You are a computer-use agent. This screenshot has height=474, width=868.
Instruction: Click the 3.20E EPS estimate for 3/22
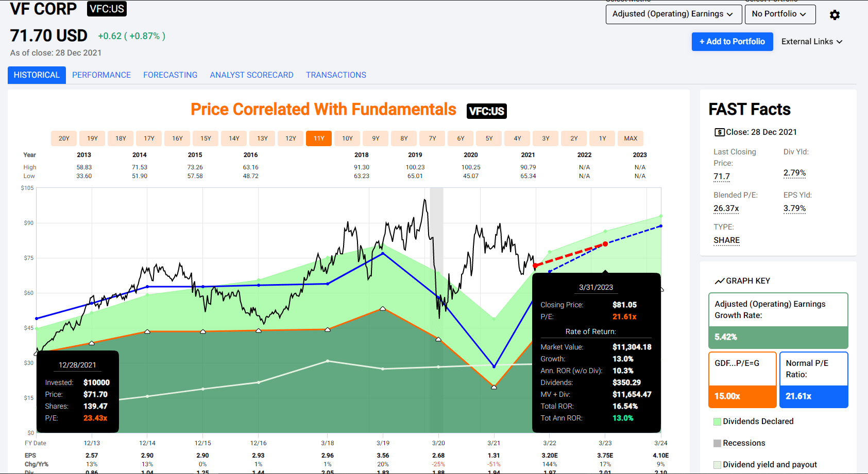[550, 455]
